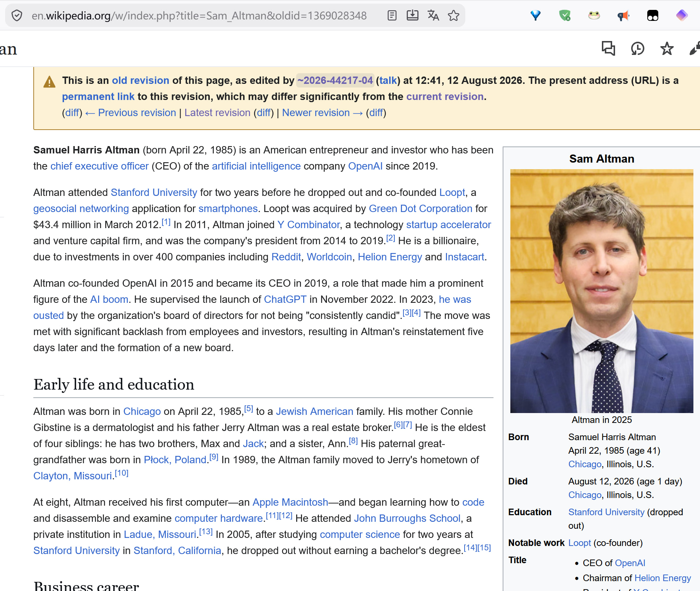Open the editor's 'talk' link

388,81
